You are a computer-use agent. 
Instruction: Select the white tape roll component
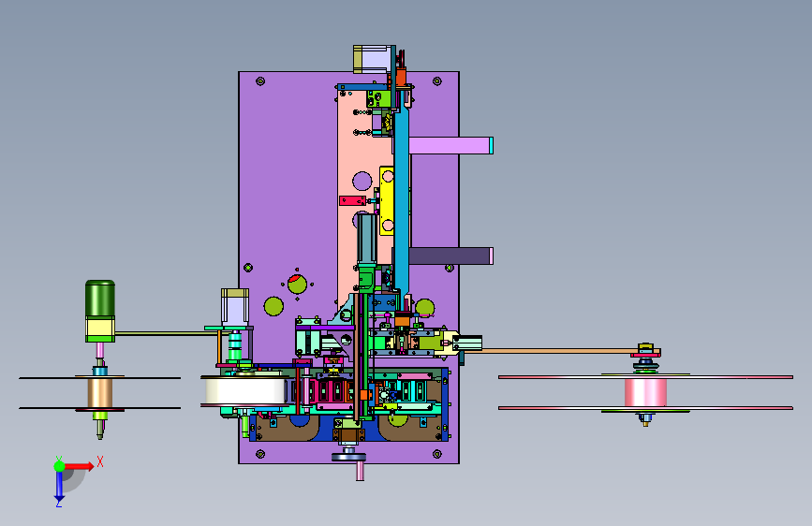244,391
